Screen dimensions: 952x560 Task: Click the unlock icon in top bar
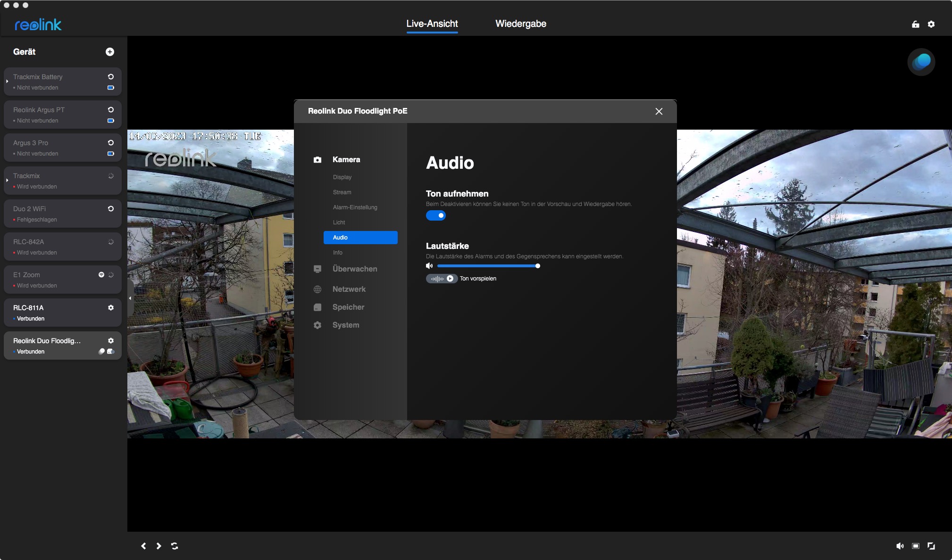coord(916,25)
